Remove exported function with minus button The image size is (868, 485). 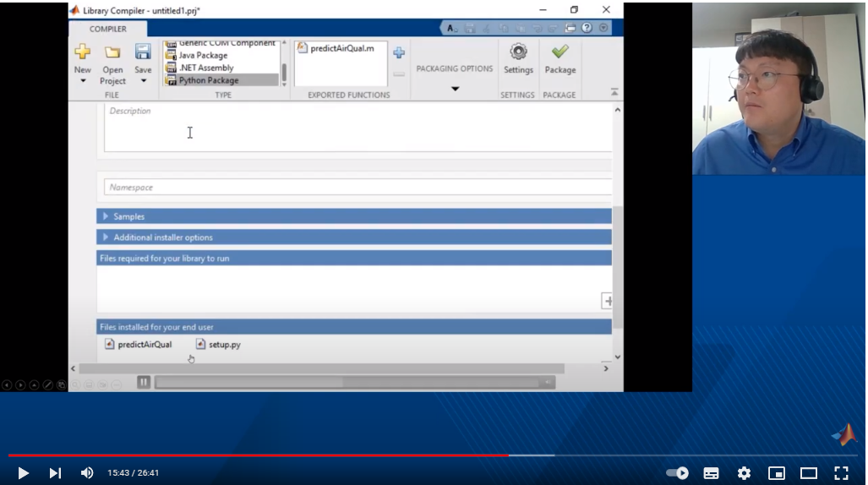coord(399,74)
